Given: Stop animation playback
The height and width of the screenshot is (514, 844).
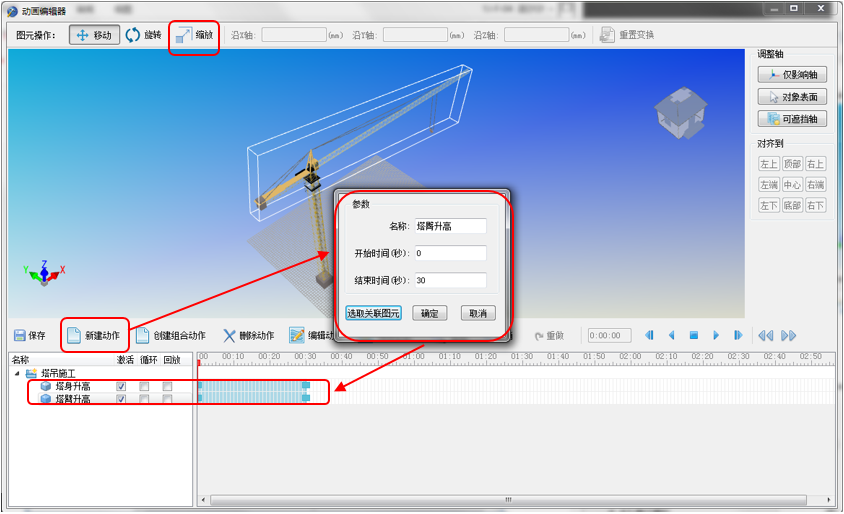Looking at the screenshot, I should [694, 335].
